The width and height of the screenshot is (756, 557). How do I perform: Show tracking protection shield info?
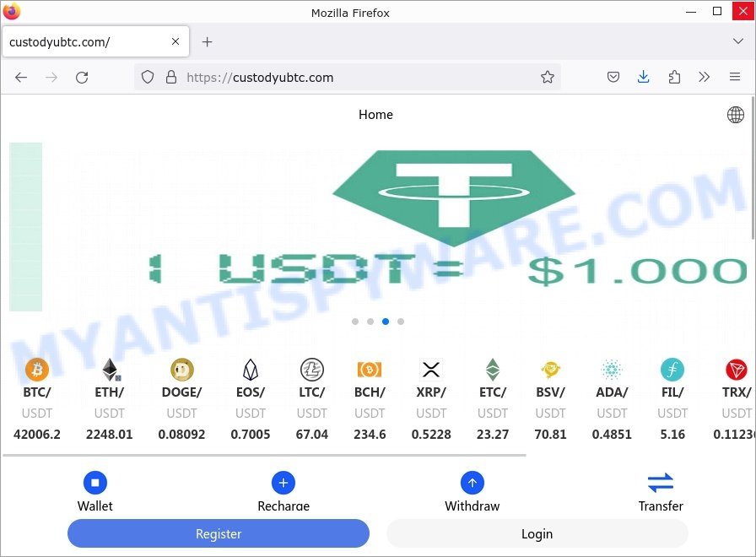[148, 77]
